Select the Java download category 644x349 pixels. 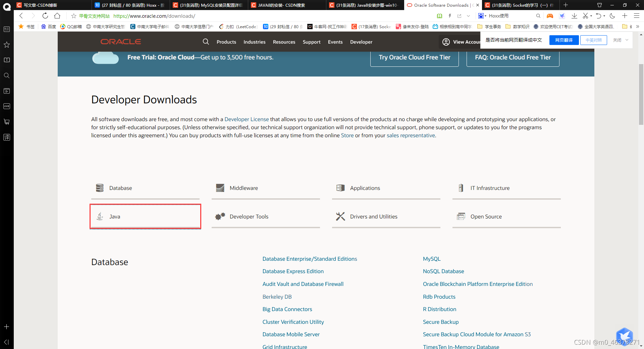coord(145,216)
